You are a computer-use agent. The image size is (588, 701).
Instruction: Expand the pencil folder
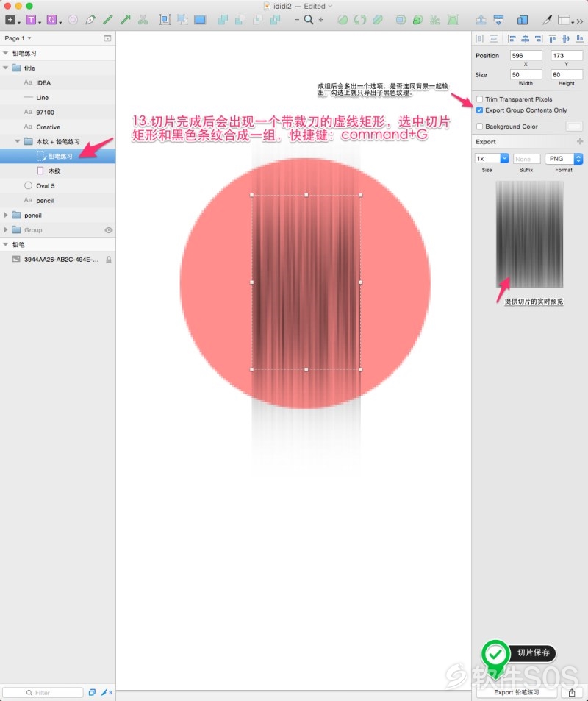pyautogui.click(x=5, y=215)
